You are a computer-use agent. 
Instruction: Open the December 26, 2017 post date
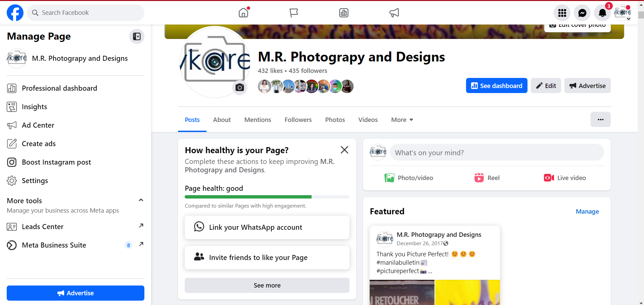click(419, 244)
